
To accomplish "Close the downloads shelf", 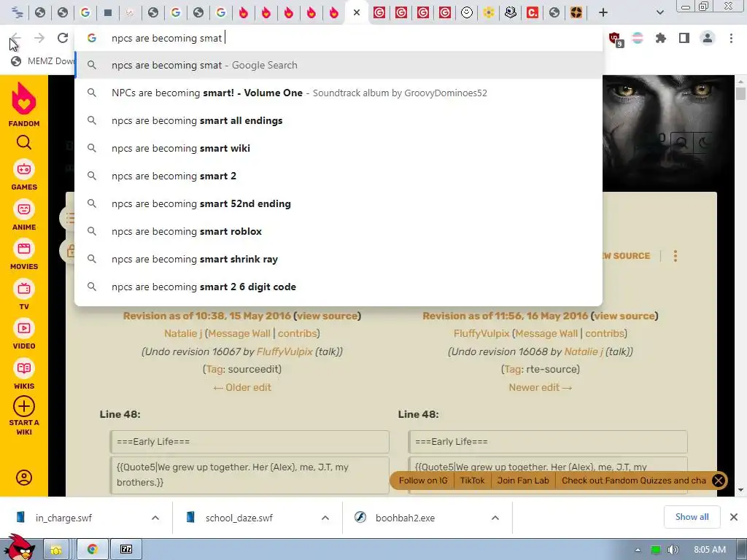I will (734, 517).
